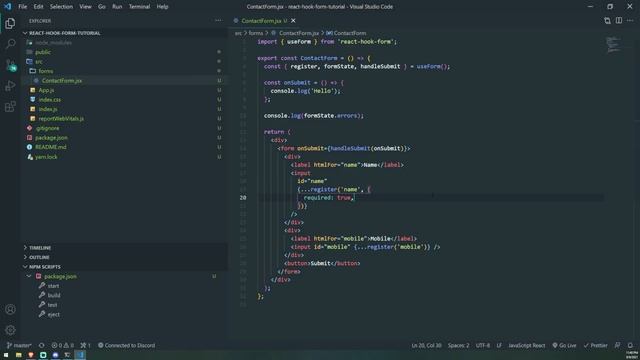Viewport: 640px width, 360px height.
Task: Open the editor More Actions ellipsis
Action: point(630,20)
